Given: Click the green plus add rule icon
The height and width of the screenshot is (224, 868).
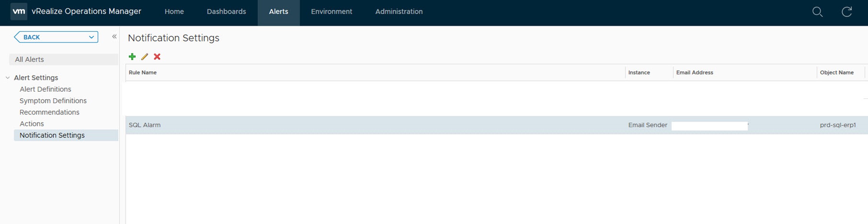Looking at the screenshot, I should click(132, 57).
